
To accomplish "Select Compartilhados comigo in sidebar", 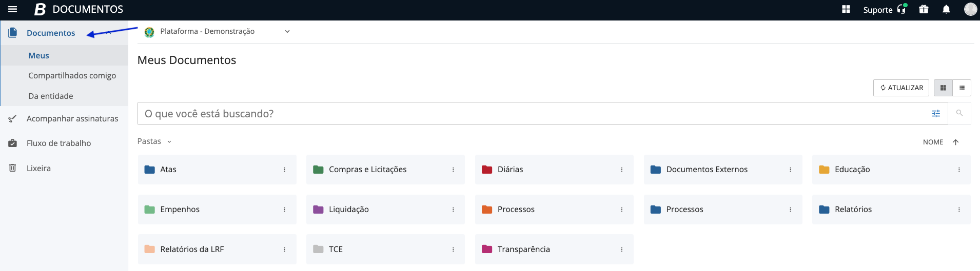I will [x=72, y=75].
